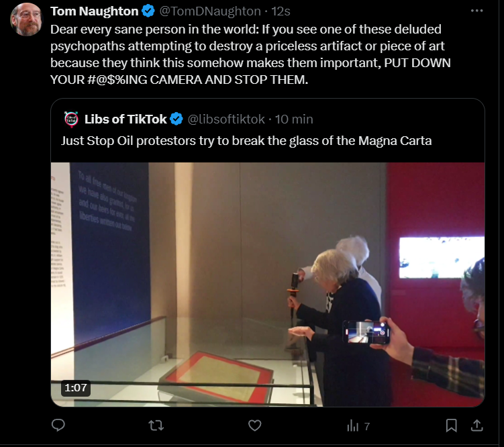This screenshot has height=447, width=504.
Task: Click the 1:07 video duration badge
Action: 76,388
